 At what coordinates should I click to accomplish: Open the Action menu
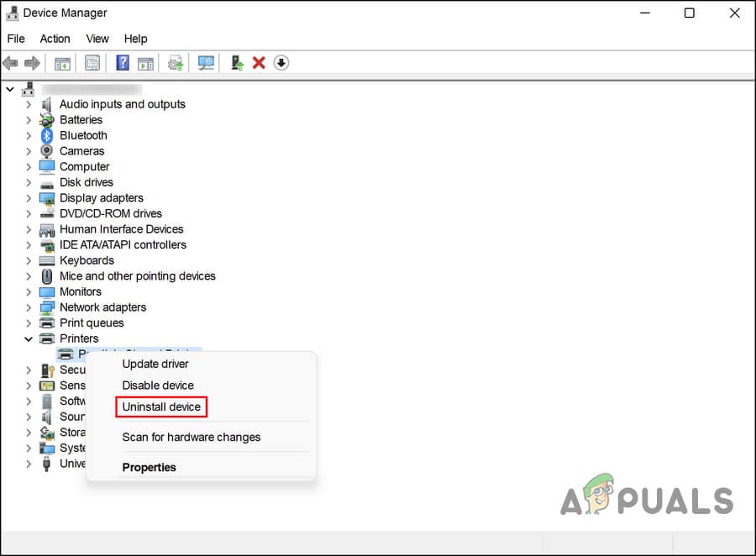coord(55,39)
